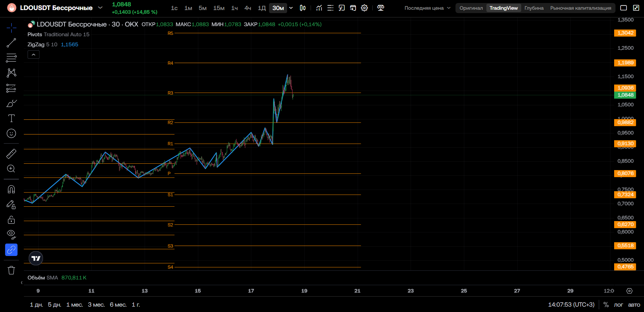Click the trash icon to remove drawings

(11, 270)
